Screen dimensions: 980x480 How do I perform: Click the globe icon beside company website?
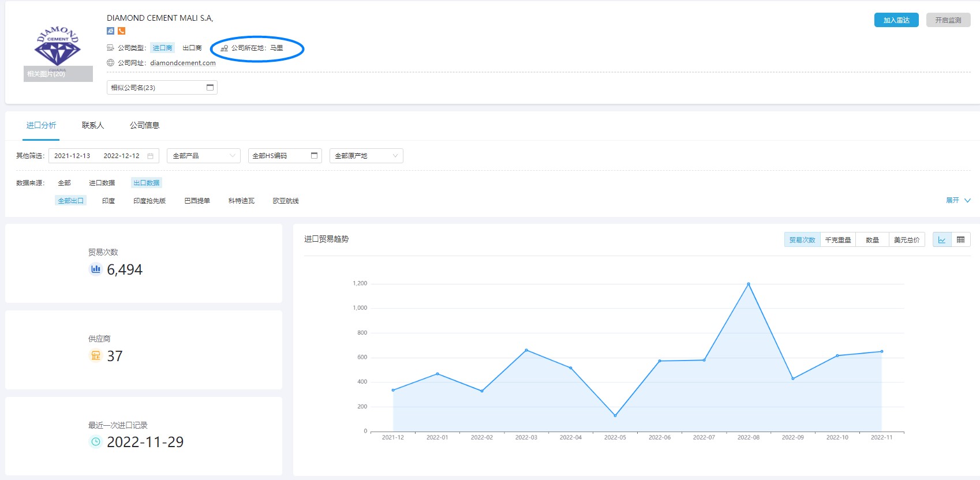pyautogui.click(x=110, y=63)
